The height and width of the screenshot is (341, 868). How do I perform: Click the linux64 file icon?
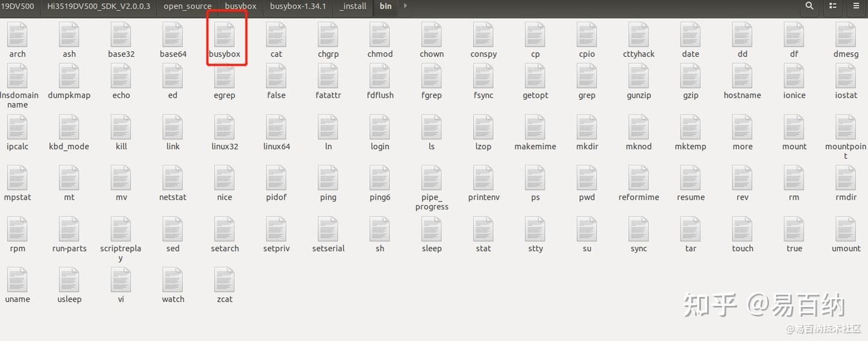coord(276,127)
